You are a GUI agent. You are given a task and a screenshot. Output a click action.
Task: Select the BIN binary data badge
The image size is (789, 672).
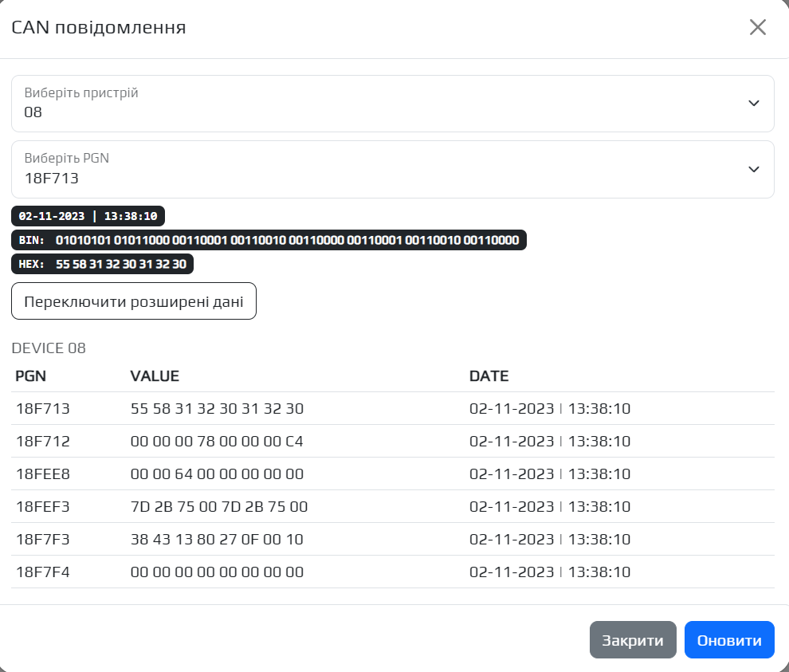pyautogui.click(x=269, y=240)
